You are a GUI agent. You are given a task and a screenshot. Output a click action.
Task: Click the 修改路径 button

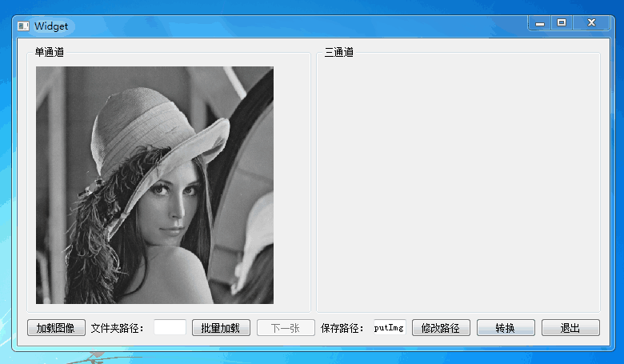pyautogui.click(x=441, y=328)
